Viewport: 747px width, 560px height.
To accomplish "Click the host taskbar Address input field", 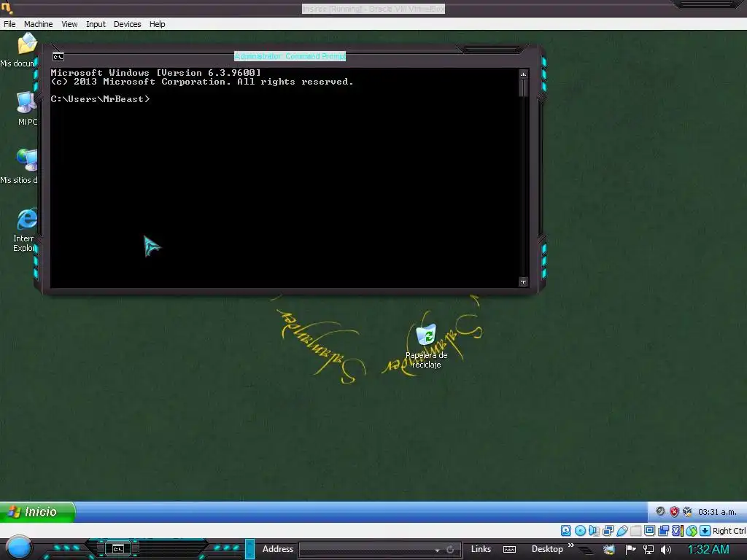I will (x=367, y=549).
